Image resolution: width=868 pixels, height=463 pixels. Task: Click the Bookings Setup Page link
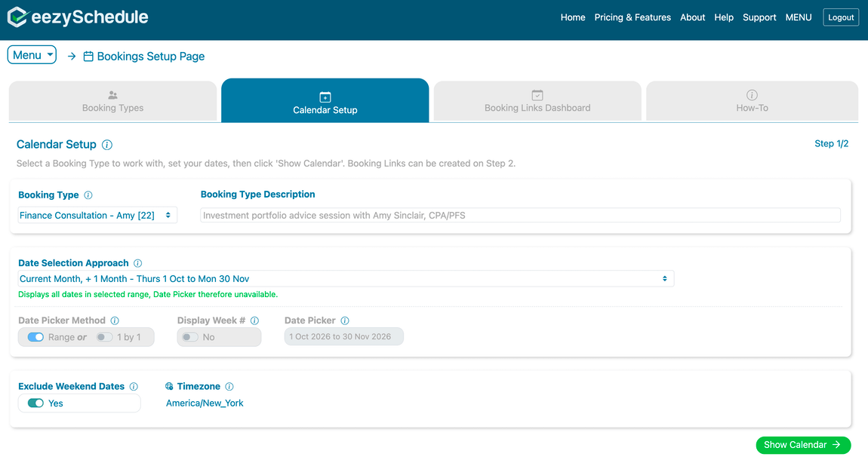tap(150, 57)
